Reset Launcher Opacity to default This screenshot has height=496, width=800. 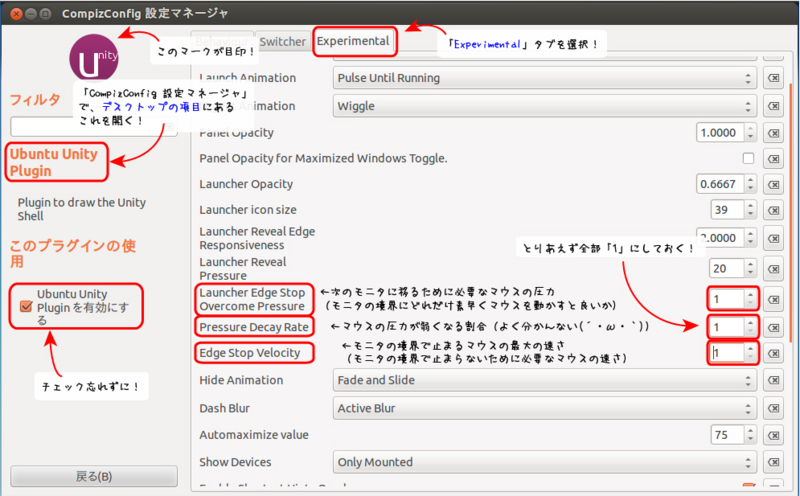(773, 184)
